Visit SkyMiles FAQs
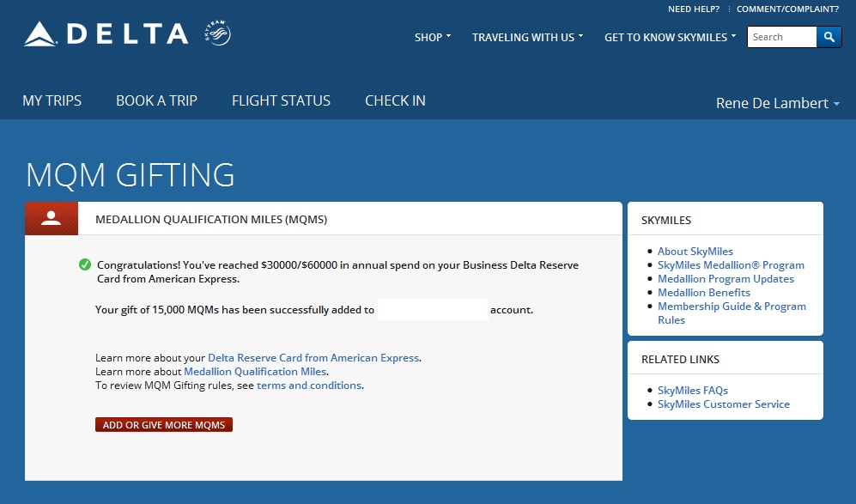 [x=693, y=390]
